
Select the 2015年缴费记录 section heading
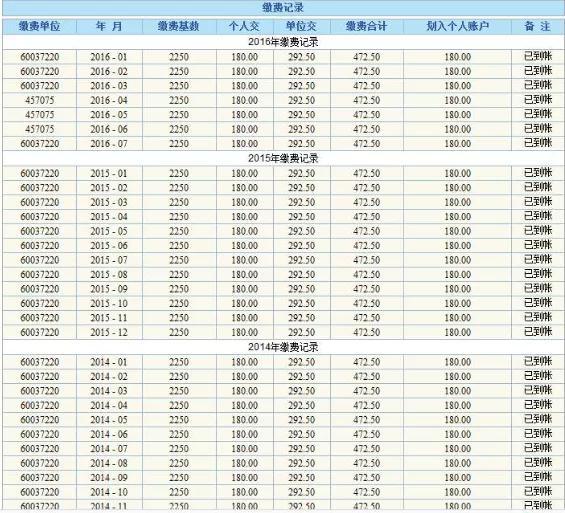(283, 159)
